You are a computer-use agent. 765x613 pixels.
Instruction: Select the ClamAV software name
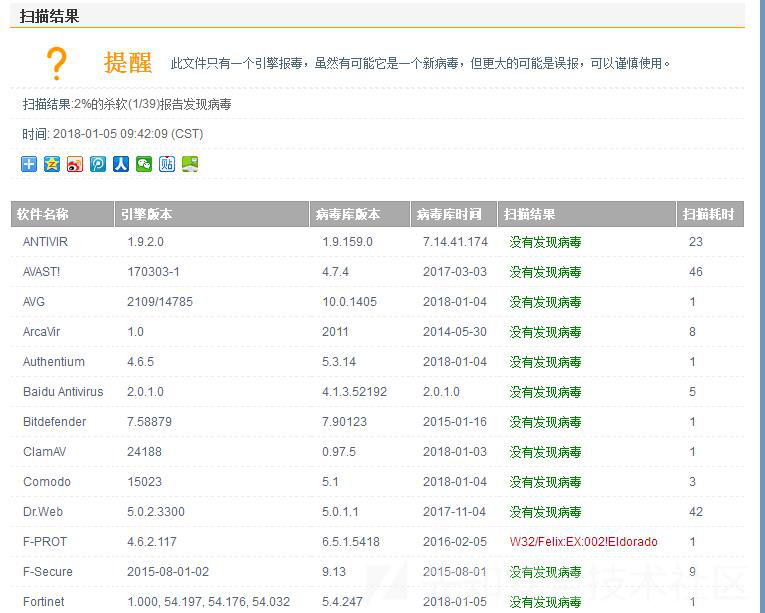(44, 452)
